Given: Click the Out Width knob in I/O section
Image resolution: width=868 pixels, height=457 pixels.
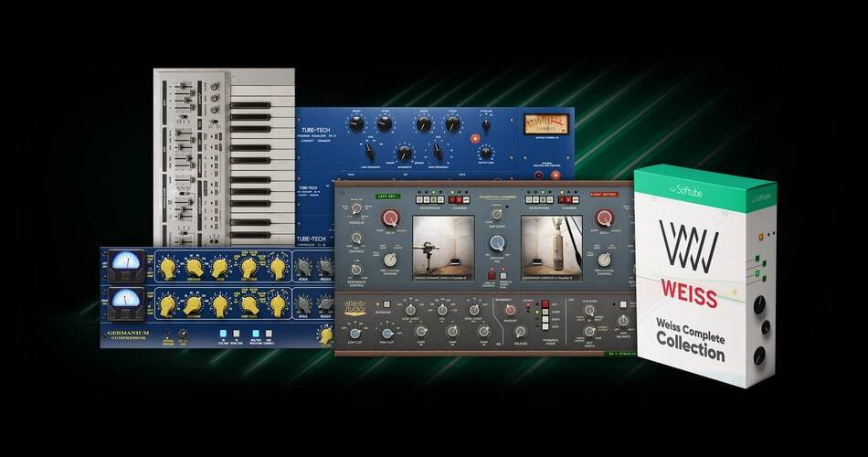Looking at the screenshot, I should (x=589, y=332).
